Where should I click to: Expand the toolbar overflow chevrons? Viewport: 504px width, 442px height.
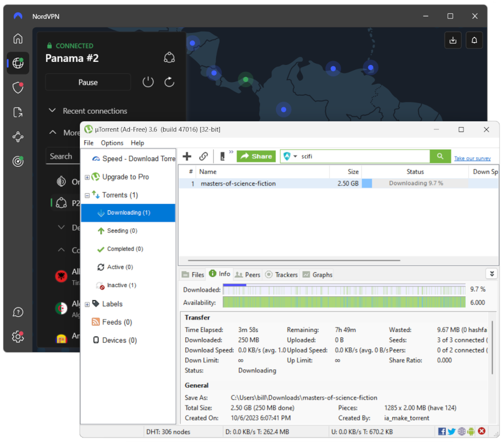pyautogui.click(x=231, y=152)
